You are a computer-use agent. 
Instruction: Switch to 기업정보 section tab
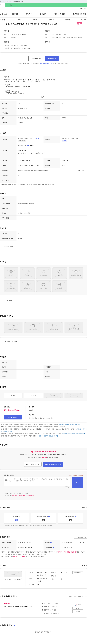point(83,20)
